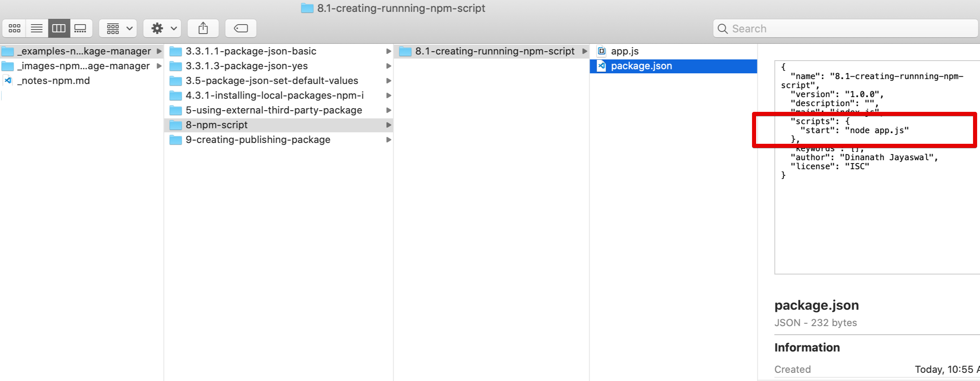Click the Edit Tags icon
The width and height of the screenshot is (980, 381).
241,28
